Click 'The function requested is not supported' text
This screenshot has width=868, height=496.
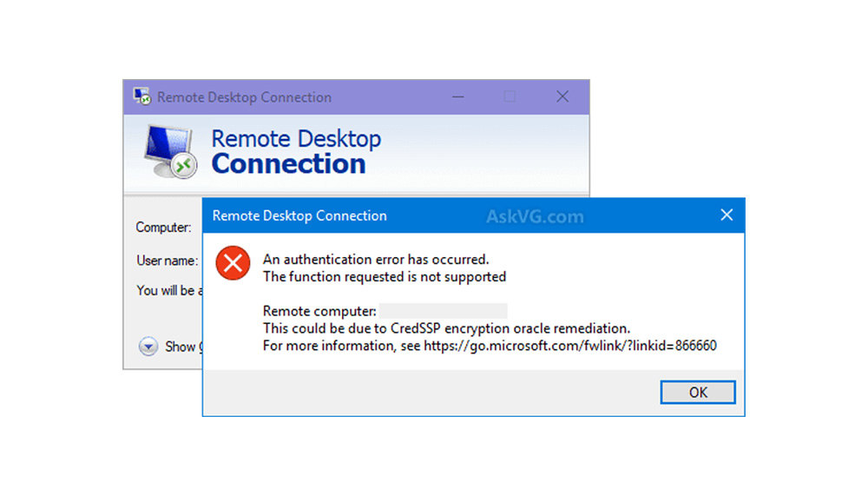click(385, 276)
